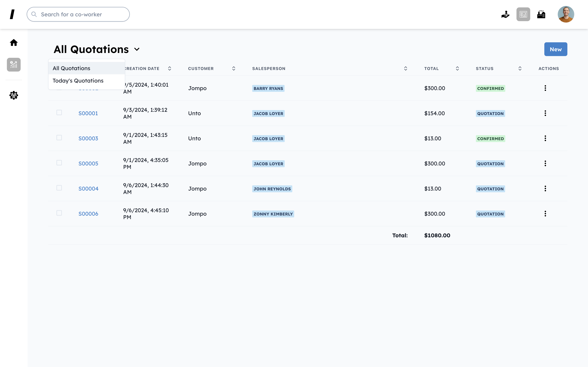Toggle checkbox for S00001 row

[59, 113]
